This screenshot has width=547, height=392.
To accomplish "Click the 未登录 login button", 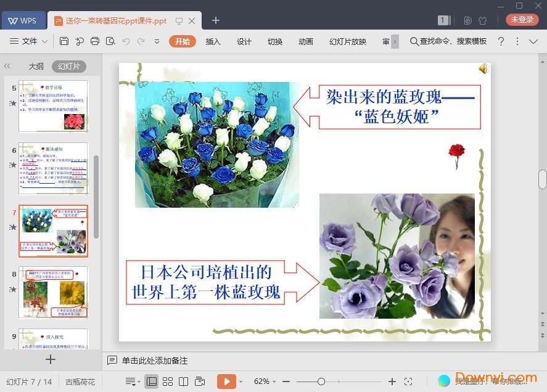I will (x=522, y=20).
